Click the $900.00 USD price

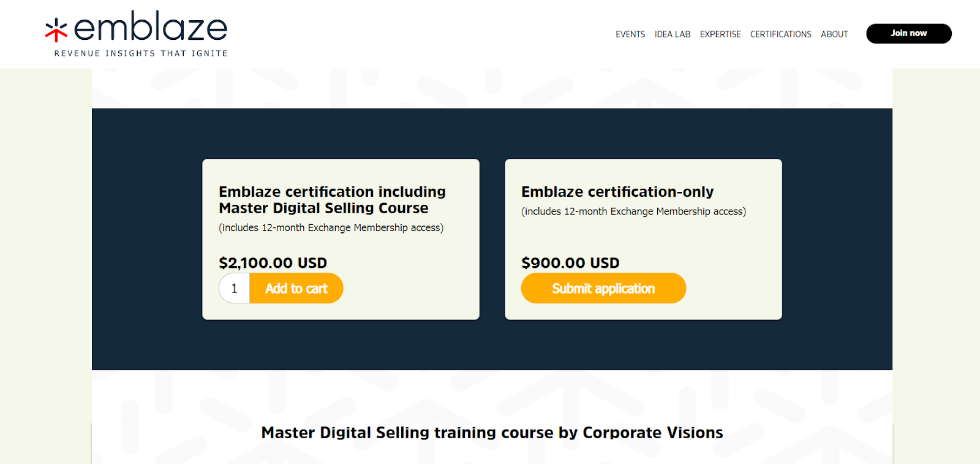570,263
